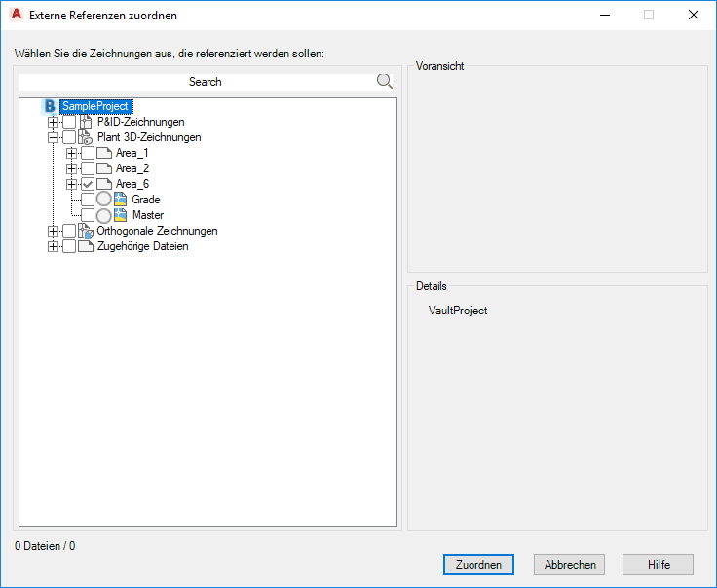Image resolution: width=717 pixels, height=588 pixels.
Task: Check the Master drawing checkbox
Action: (88, 215)
